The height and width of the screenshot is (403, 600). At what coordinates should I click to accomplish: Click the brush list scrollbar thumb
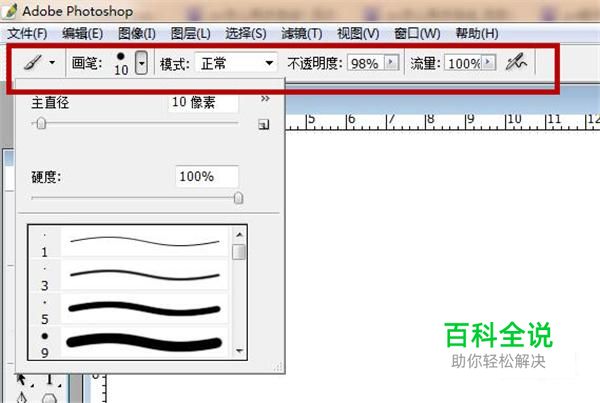point(239,252)
